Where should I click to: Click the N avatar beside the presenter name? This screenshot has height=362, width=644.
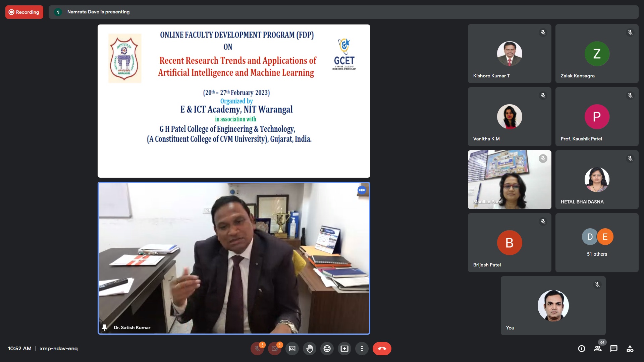click(x=58, y=12)
